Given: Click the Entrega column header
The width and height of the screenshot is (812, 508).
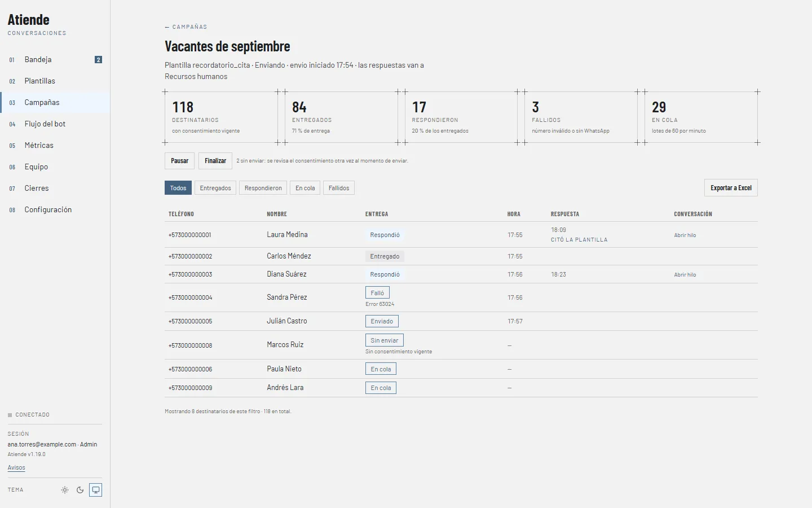Looking at the screenshot, I should click(377, 214).
